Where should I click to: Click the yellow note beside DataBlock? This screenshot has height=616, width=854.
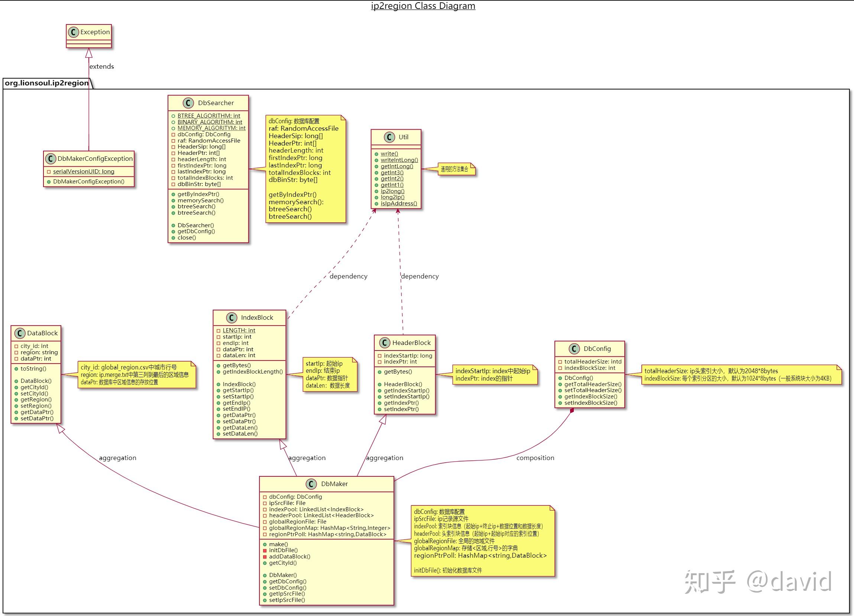coord(136,375)
